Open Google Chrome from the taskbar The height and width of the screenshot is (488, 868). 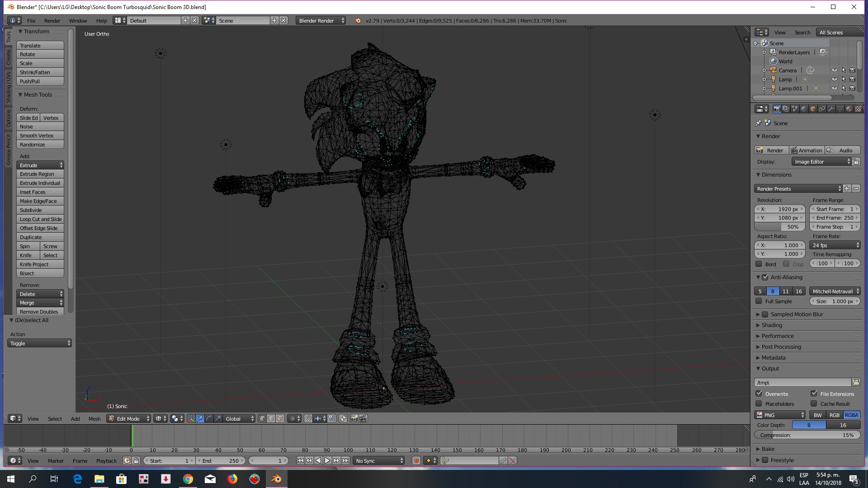tap(188, 479)
